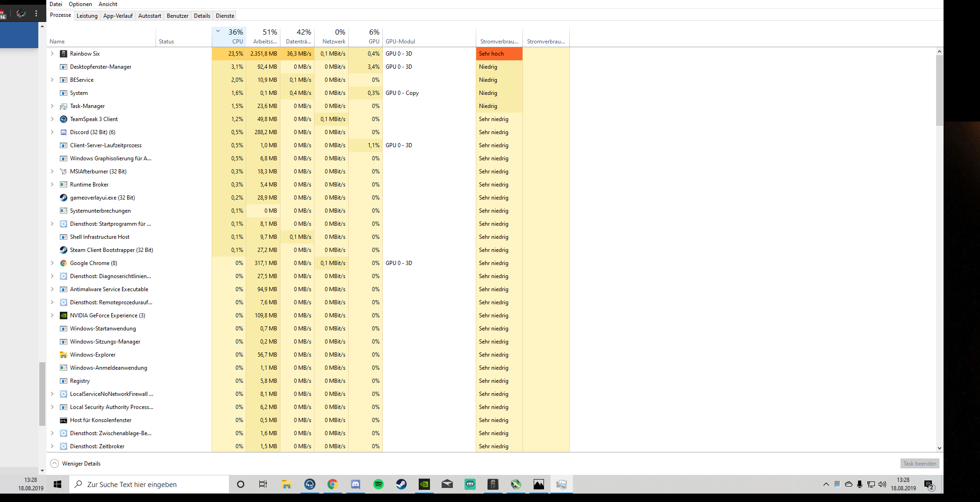Select the Desktopfenster-Manager row
Viewport: 980px width, 502px height.
click(x=308, y=67)
